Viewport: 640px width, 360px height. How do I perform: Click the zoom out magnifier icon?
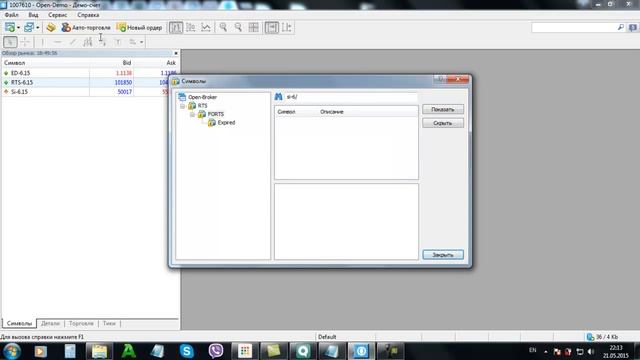coord(238,27)
